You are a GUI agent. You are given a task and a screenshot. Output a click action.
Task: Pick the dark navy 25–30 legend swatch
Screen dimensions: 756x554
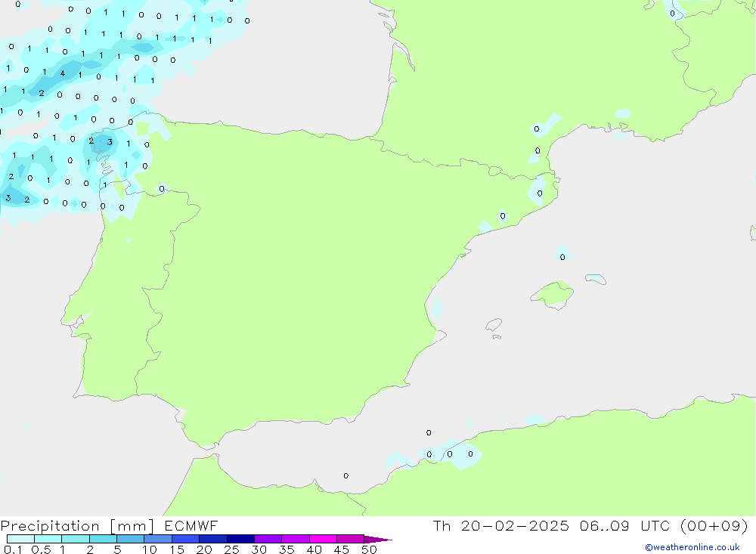(240, 539)
